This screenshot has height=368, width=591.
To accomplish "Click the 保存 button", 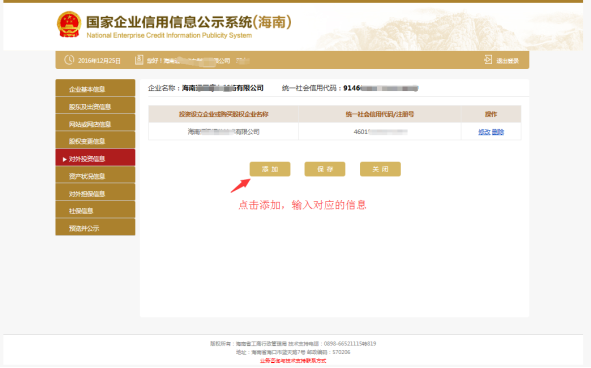I will 325,169.
